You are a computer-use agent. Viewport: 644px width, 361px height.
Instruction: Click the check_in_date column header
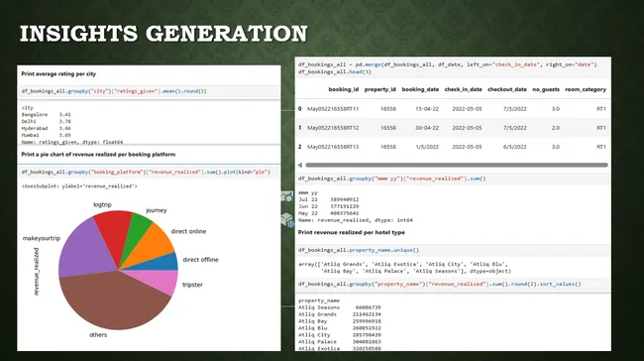point(463,89)
